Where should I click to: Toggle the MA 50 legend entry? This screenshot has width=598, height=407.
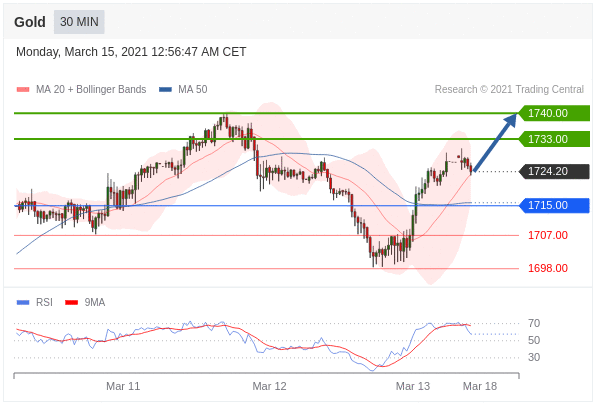pos(183,89)
